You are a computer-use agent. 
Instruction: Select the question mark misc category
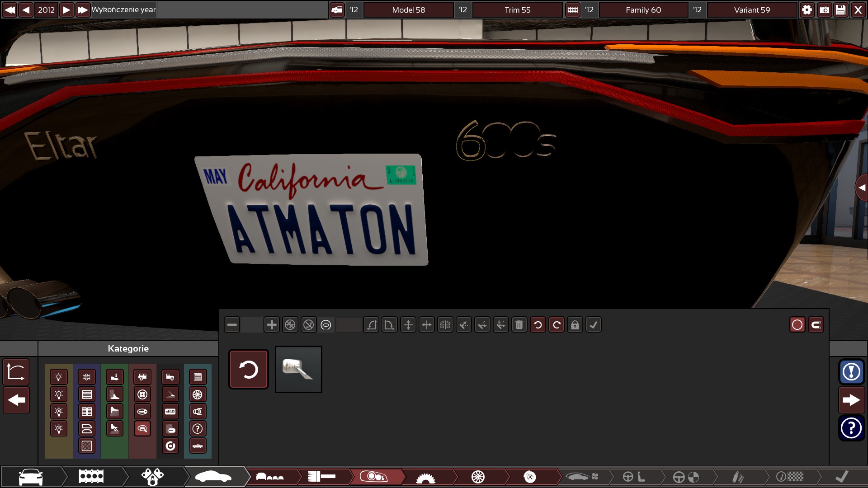click(198, 428)
